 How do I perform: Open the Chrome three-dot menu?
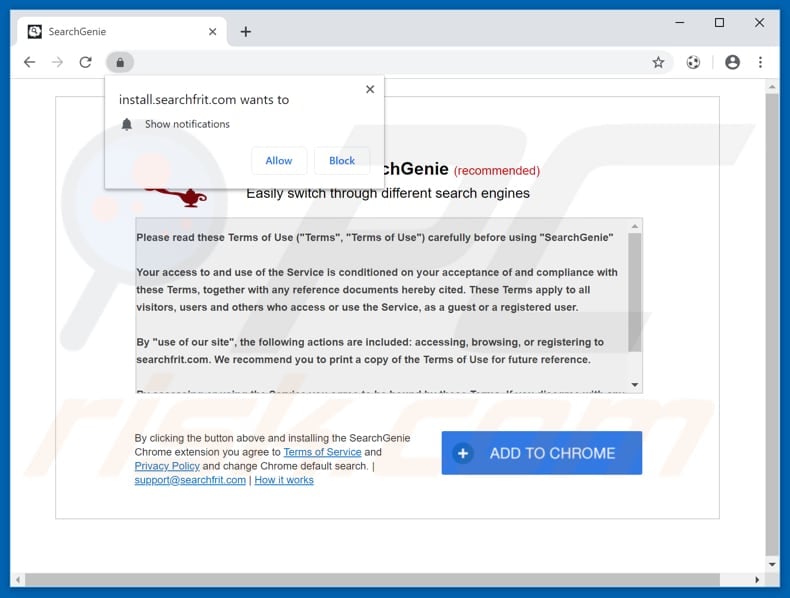[x=760, y=62]
